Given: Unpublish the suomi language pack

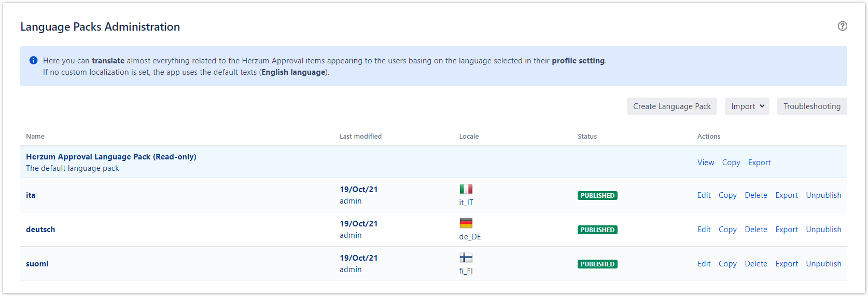Looking at the screenshot, I should (x=823, y=264).
